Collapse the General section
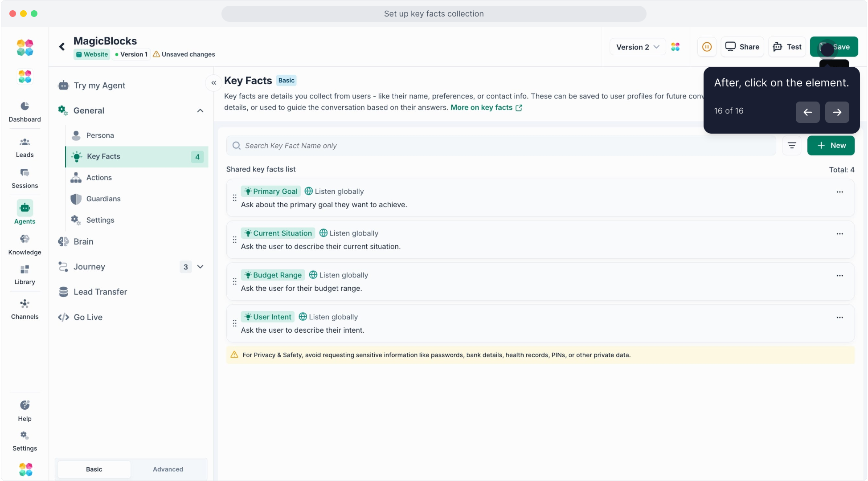868x481 pixels. [200, 111]
